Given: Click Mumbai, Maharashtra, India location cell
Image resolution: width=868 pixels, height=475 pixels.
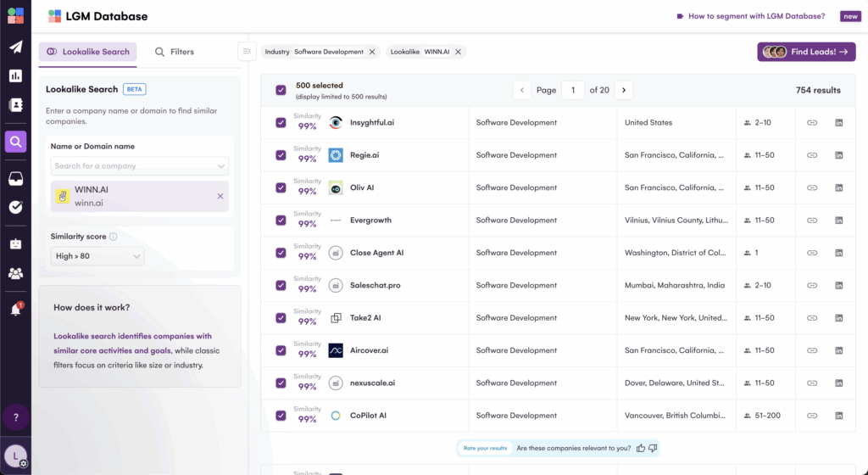Looking at the screenshot, I should pyautogui.click(x=674, y=285).
